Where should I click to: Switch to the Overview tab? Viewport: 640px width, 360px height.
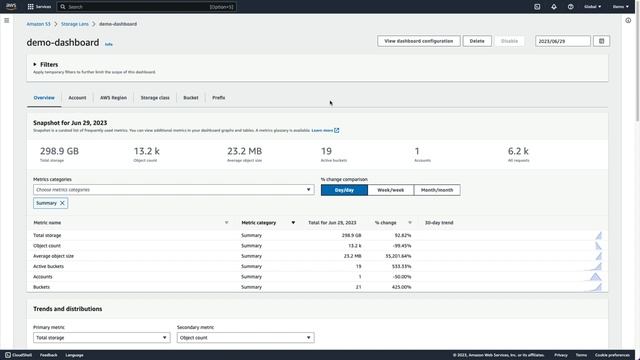(44, 98)
